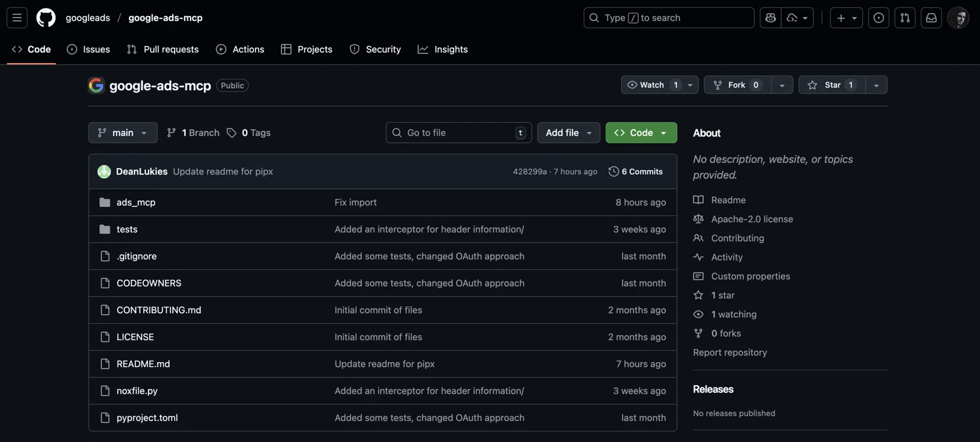Open the google-ads-mcp breadcrumb link
The image size is (980, 442).
pos(165,18)
